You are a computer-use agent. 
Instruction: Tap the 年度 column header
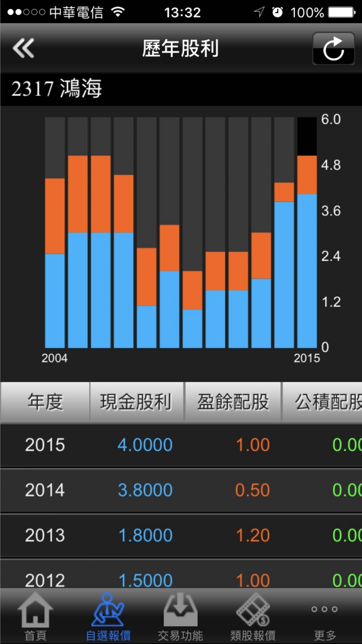[x=45, y=402]
